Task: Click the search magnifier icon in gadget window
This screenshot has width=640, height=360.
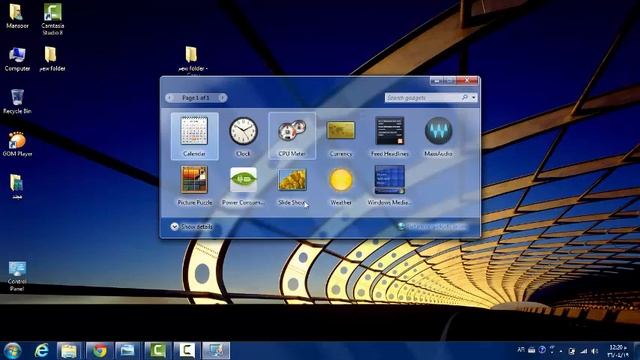Action: click(465, 98)
